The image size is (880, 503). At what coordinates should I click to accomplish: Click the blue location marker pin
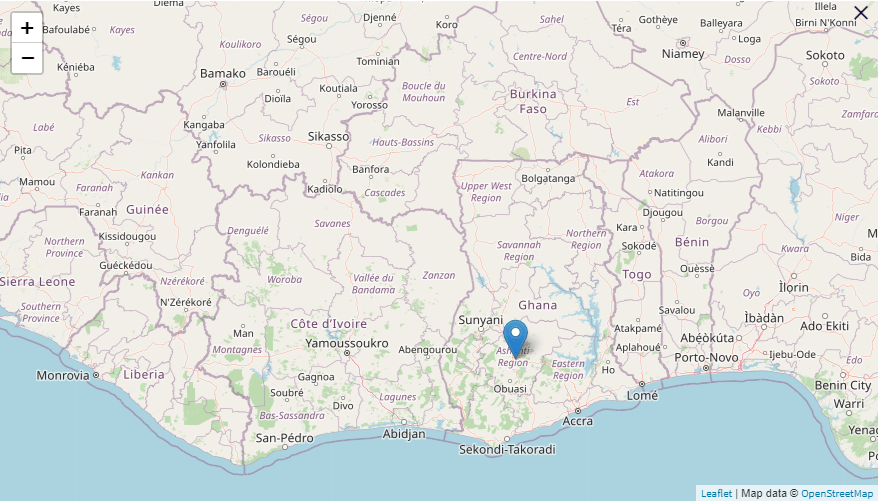515,339
